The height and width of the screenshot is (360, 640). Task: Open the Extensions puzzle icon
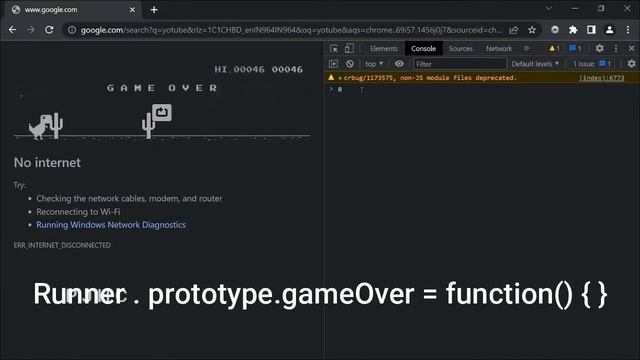573,30
